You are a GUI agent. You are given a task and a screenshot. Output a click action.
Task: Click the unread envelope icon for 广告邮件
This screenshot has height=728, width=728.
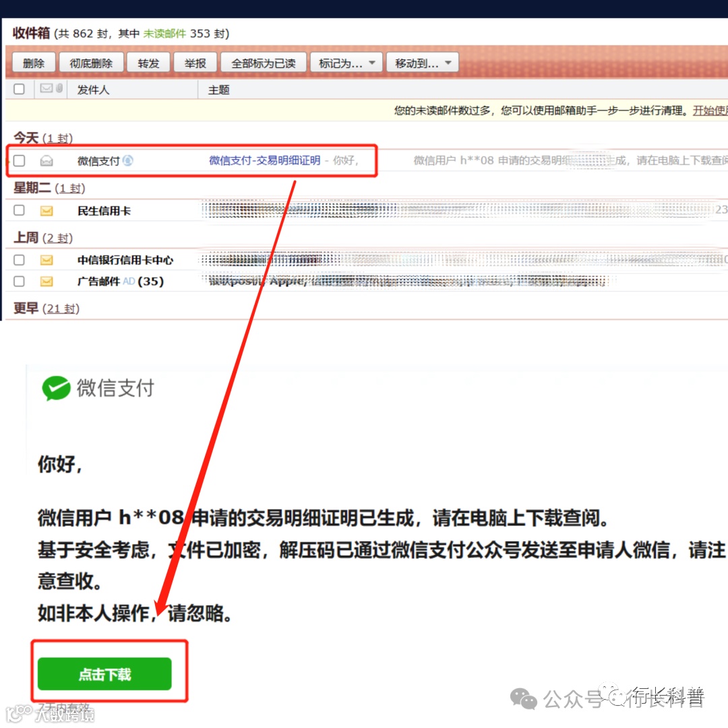[47, 281]
